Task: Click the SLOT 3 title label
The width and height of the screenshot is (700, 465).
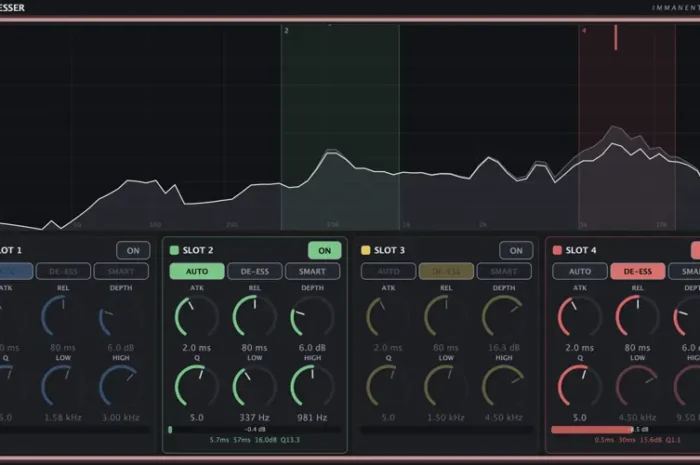Action: pyautogui.click(x=389, y=250)
